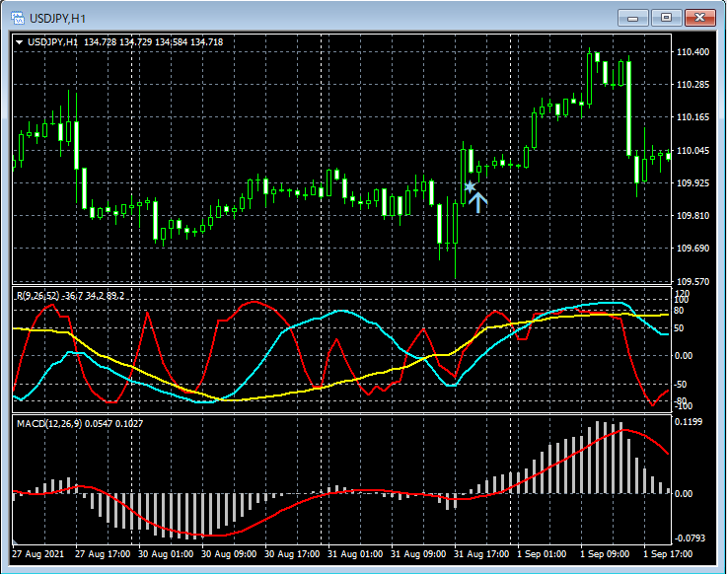Click the 27 Aug 2021 date label

pyautogui.click(x=39, y=554)
